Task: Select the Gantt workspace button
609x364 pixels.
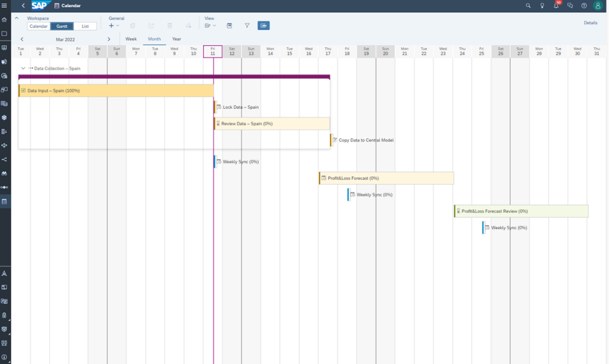Action: pyautogui.click(x=62, y=26)
